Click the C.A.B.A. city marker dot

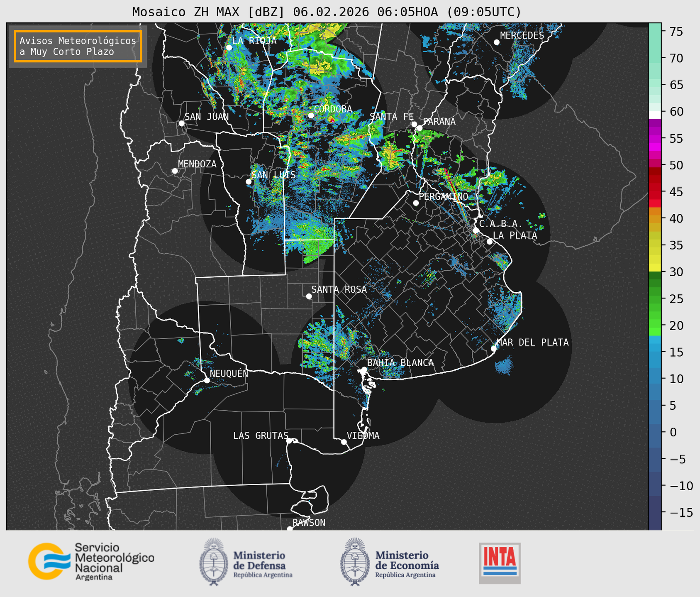coord(476,230)
